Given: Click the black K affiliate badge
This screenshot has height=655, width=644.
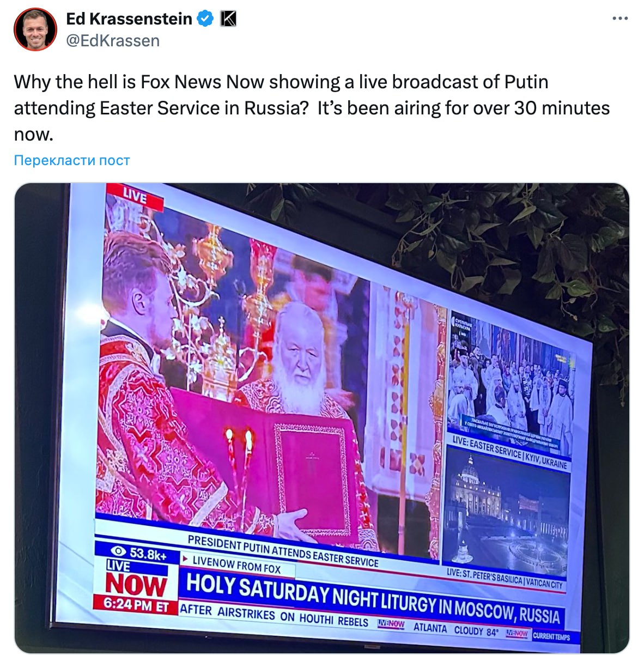Looking at the screenshot, I should pos(228,19).
